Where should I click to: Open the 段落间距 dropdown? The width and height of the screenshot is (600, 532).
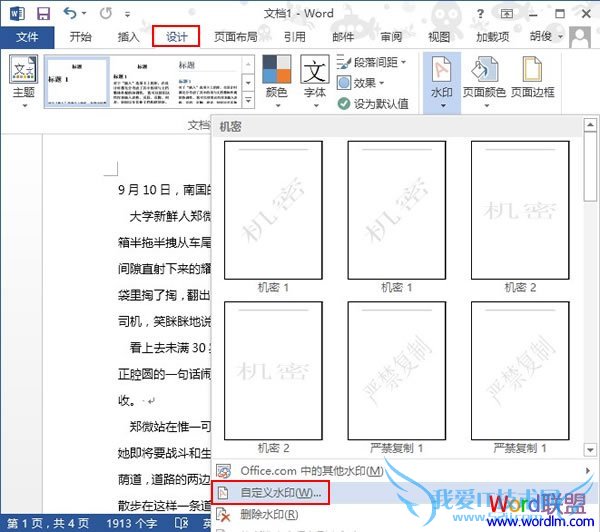tap(372, 62)
